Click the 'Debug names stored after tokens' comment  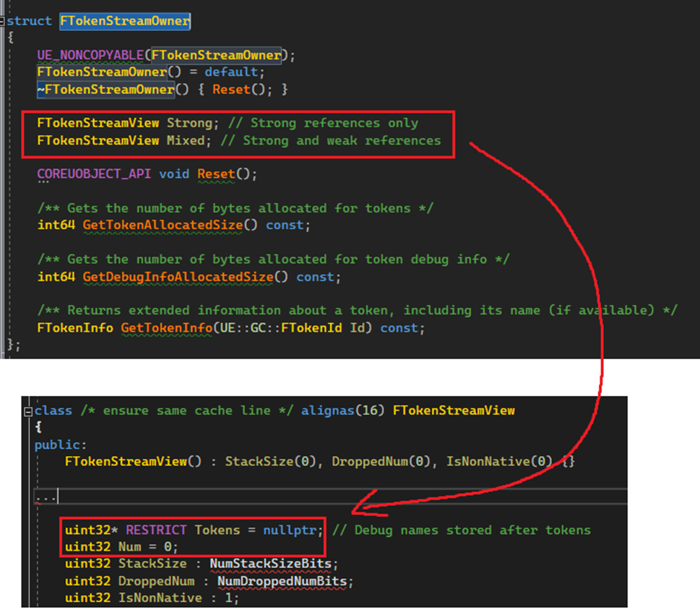click(462, 530)
